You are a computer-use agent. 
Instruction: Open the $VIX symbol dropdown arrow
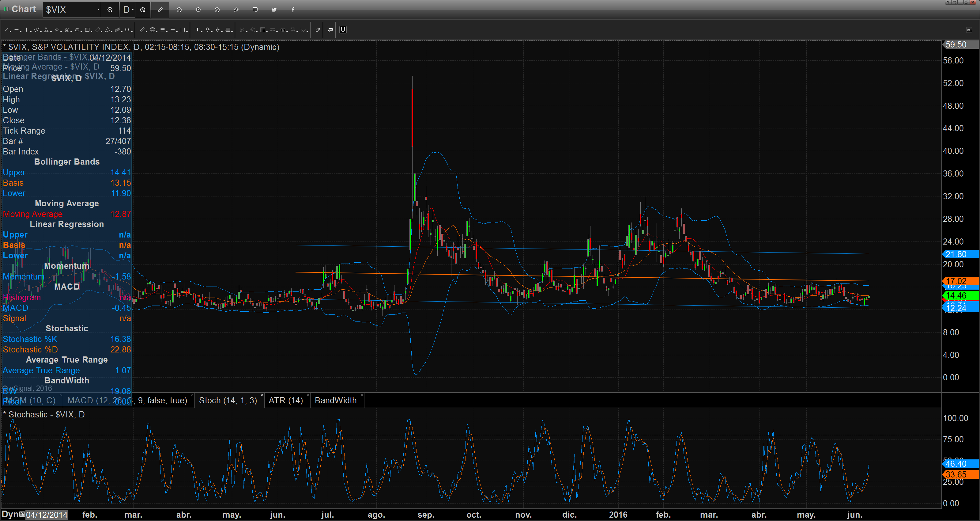point(98,10)
